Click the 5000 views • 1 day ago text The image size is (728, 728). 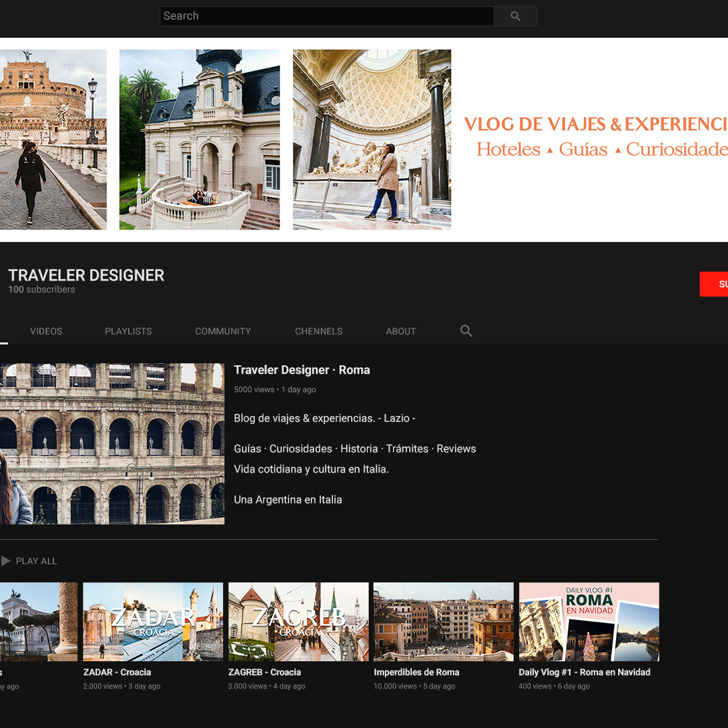click(x=275, y=390)
